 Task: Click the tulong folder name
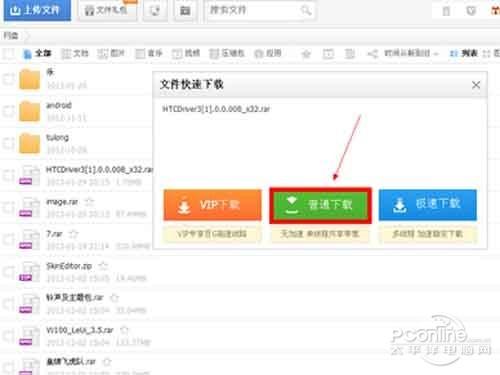[x=57, y=137]
